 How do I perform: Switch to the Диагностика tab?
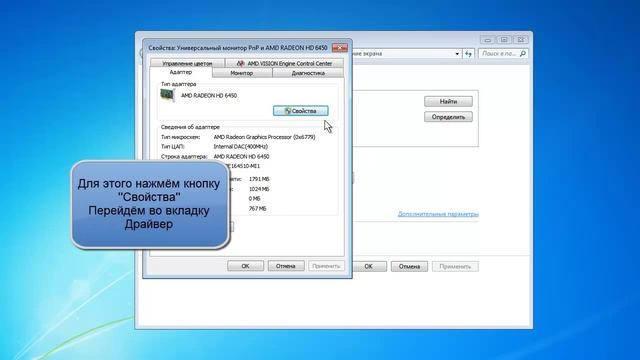[x=308, y=73]
